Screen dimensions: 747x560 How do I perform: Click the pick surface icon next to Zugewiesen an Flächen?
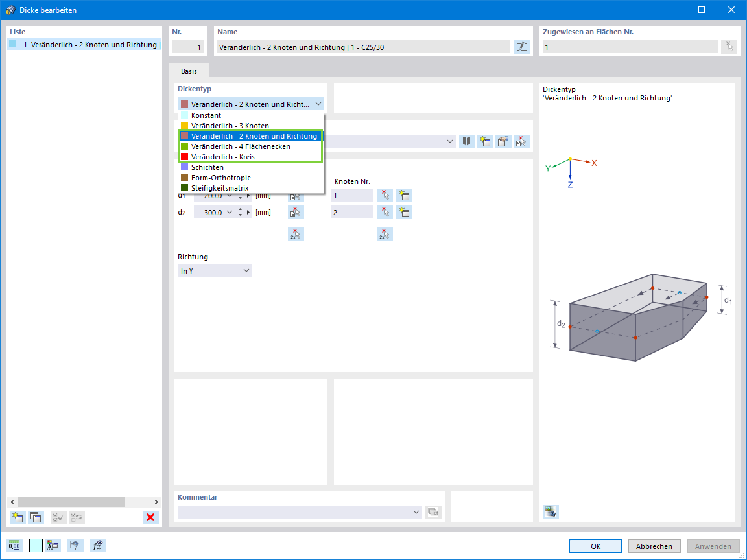coord(729,47)
